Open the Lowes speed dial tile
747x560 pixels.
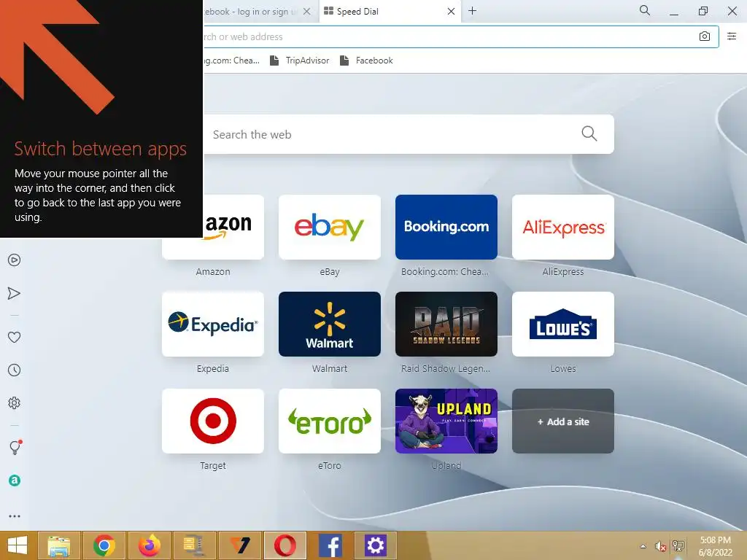tap(563, 324)
